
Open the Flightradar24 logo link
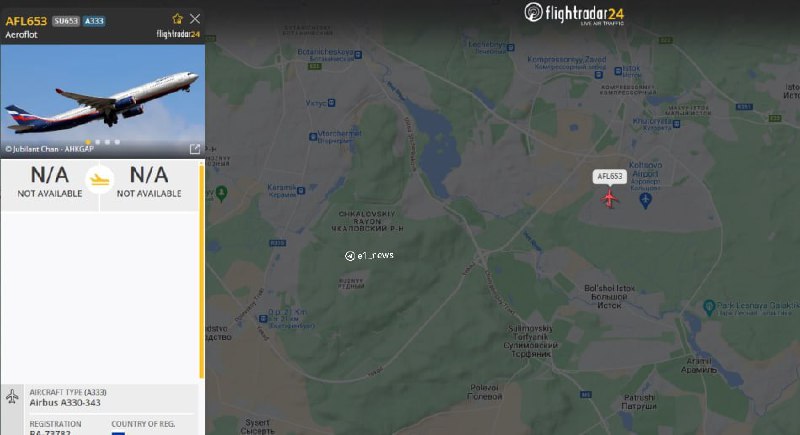(574, 13)
